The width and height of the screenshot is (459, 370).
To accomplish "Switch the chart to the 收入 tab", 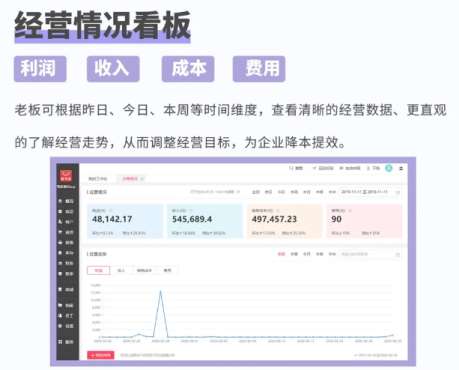I will click(121, 270).
